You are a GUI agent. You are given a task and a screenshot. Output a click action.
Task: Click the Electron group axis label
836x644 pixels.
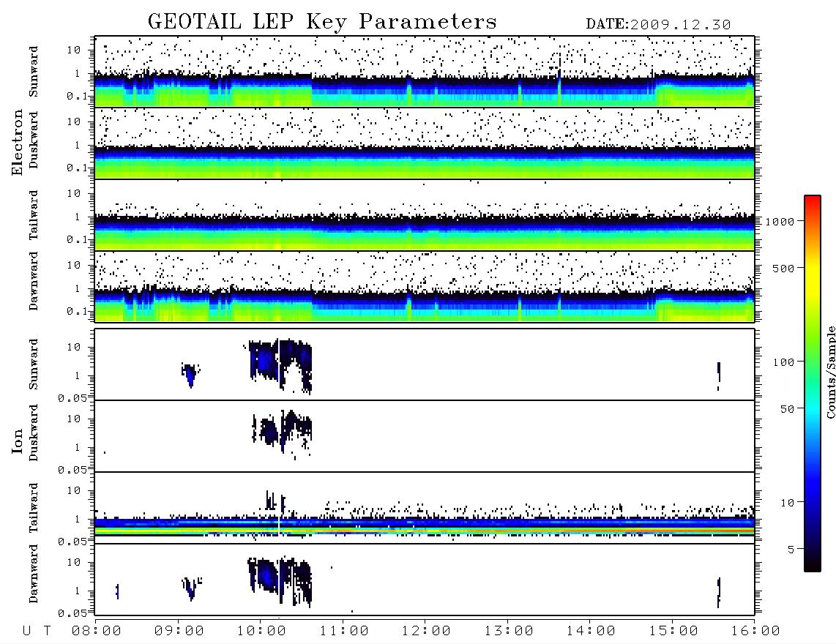[x=18, y=143]
